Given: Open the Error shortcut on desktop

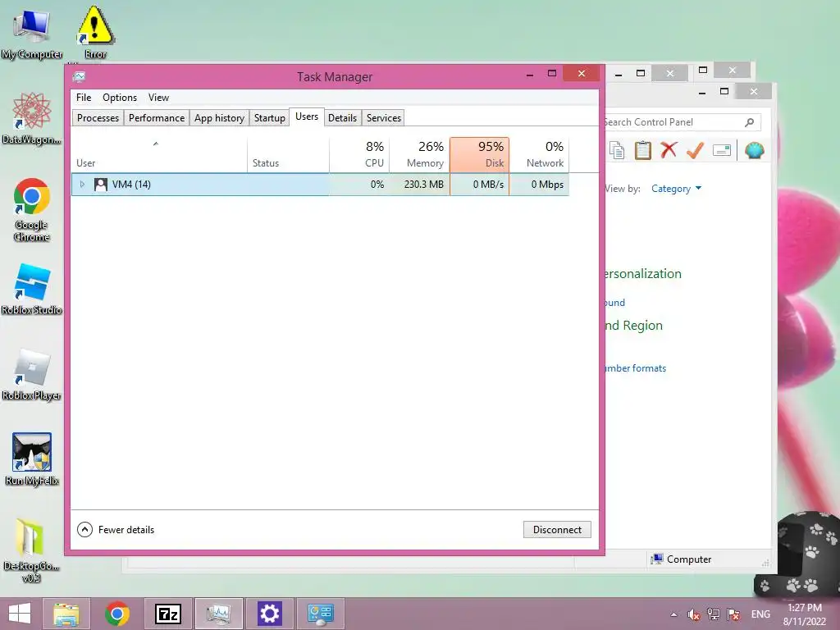Looking at the screenshot, I should pyautogui.click(x=95, y=32).
